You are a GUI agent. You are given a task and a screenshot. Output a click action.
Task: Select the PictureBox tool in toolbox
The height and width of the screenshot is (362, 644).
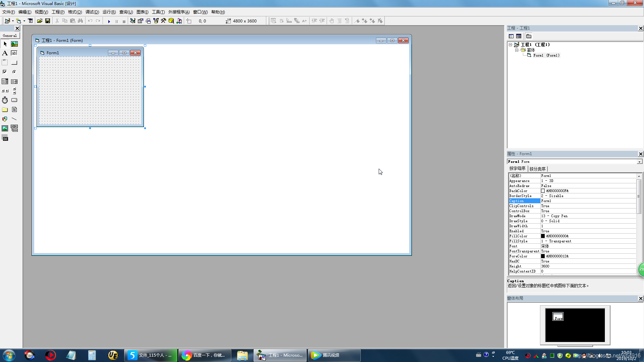tap(14, 44)
